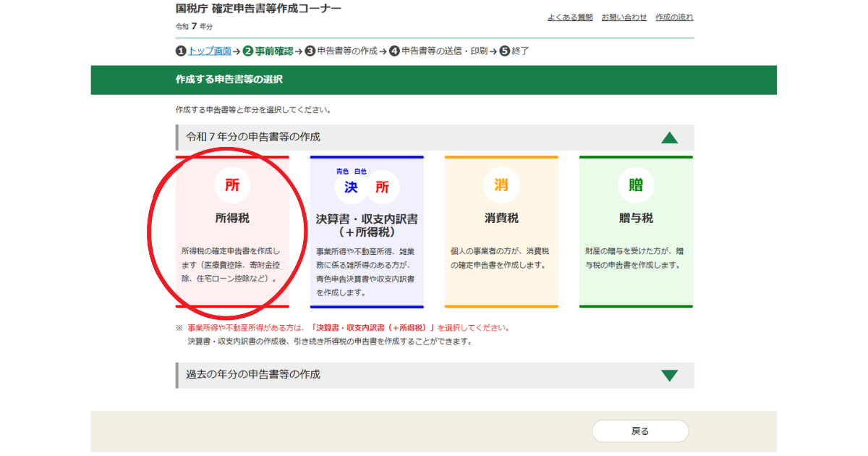This screenshot has width=868, height=456.
Task: Open the 作成の流れ link
Action: pos(674,17)
